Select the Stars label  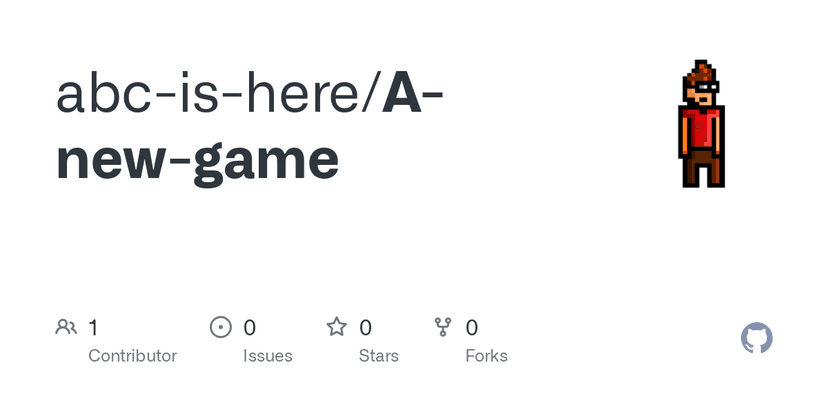tap(379, 356)
